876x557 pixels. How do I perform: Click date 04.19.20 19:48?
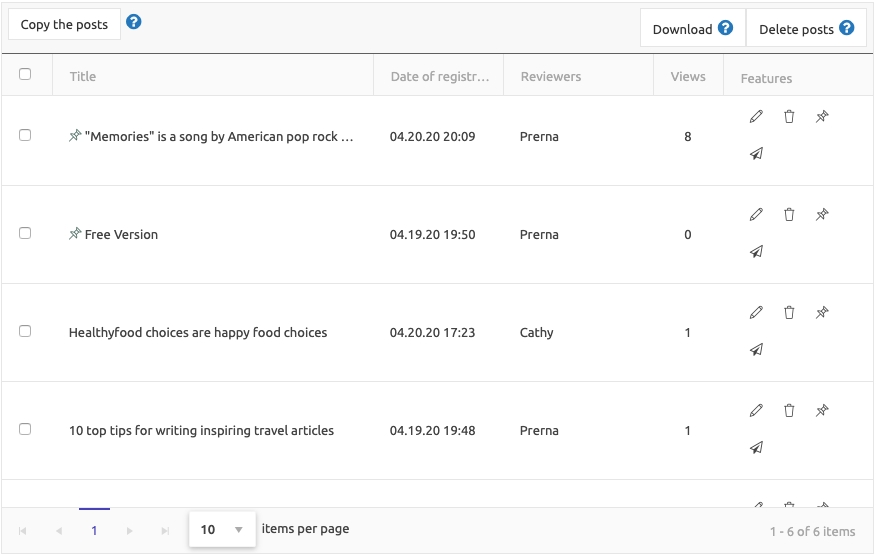pyautogui.click(x=432, y=430)
